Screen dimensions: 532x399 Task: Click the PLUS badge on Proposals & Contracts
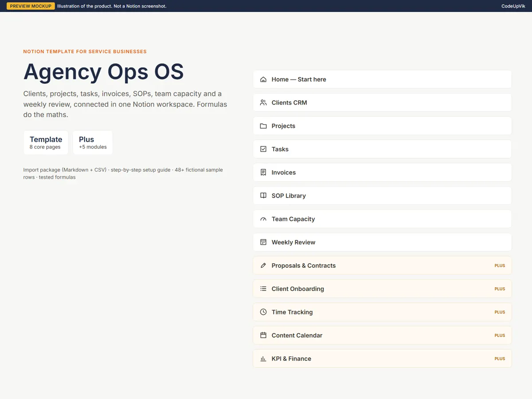click(500, 266)
